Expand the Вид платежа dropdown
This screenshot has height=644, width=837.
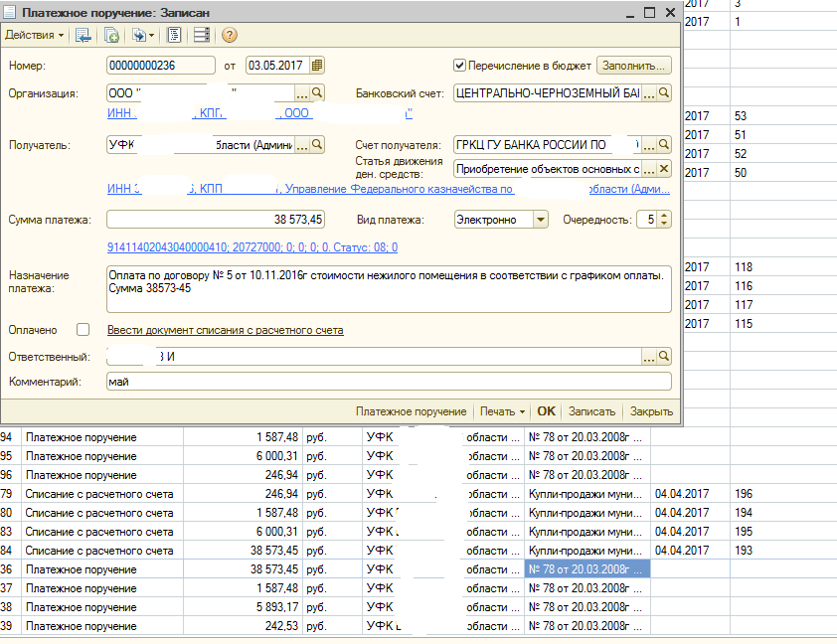click(540, 220)
